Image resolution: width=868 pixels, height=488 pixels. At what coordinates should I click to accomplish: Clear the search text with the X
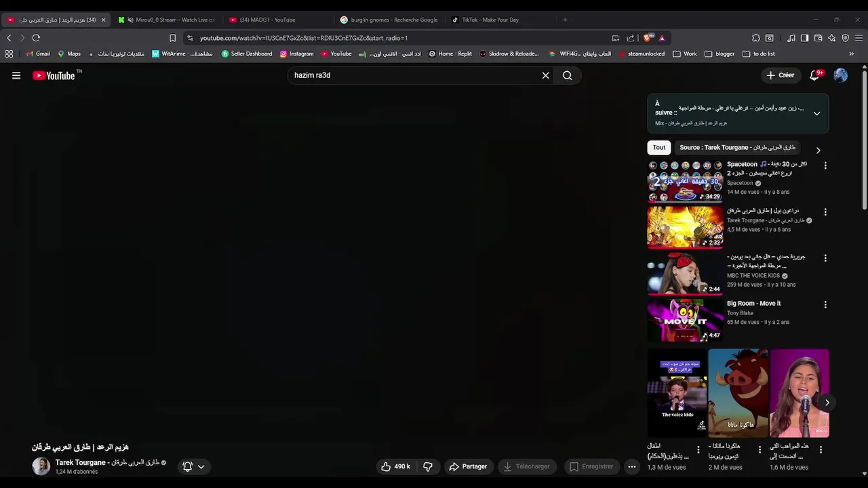tap(545, 75)
